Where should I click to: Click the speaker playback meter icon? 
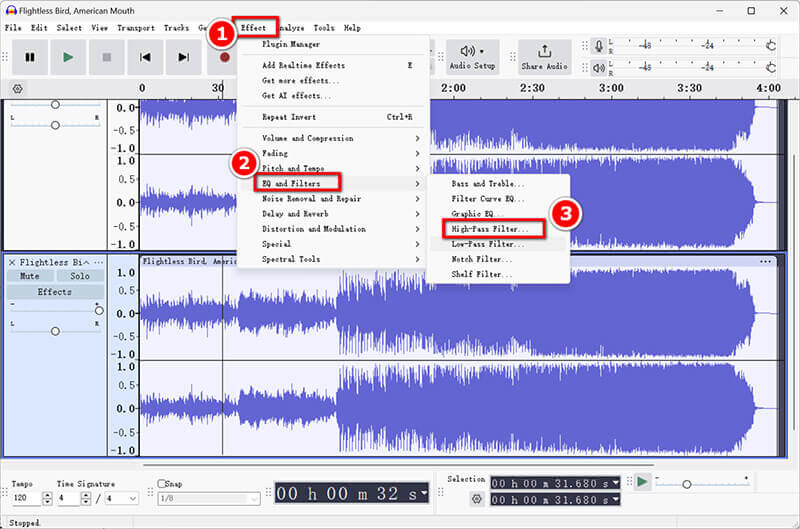(x=599, y=67)
